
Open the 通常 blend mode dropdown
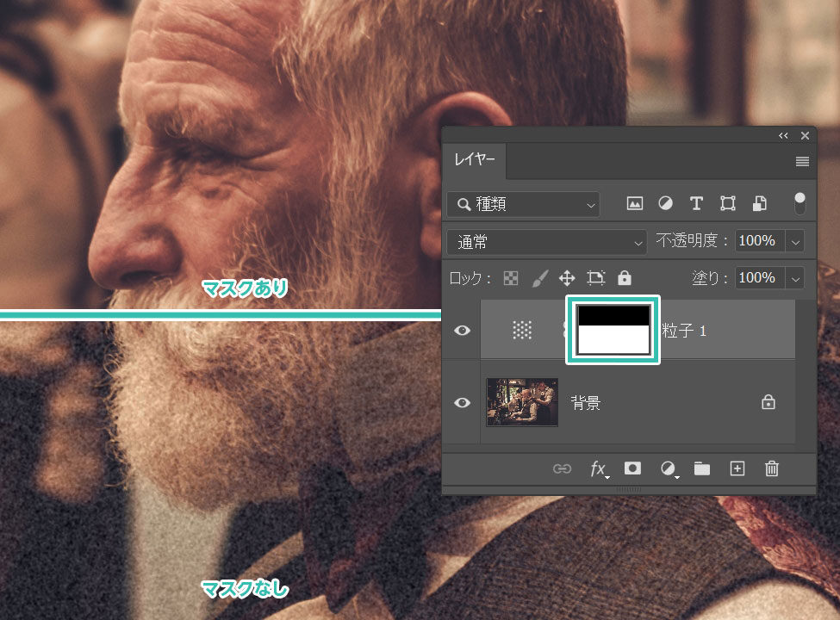547,242
